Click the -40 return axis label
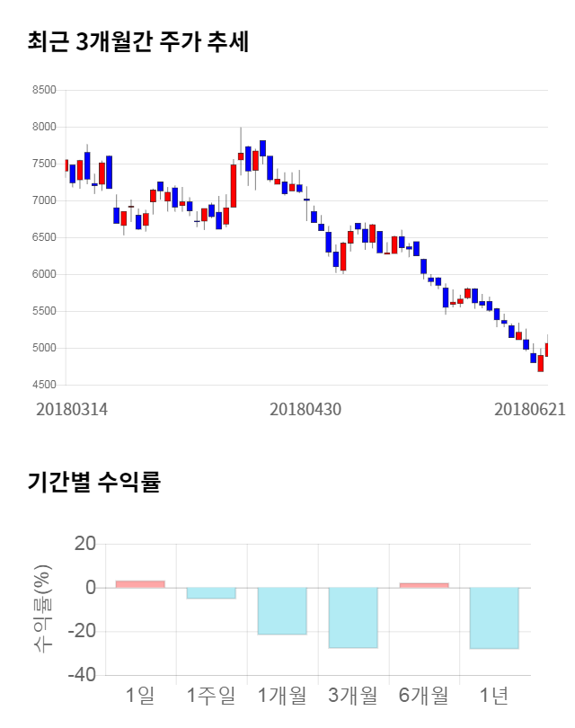The height and width of the screenshot is (728, 575). coord(84,675)
